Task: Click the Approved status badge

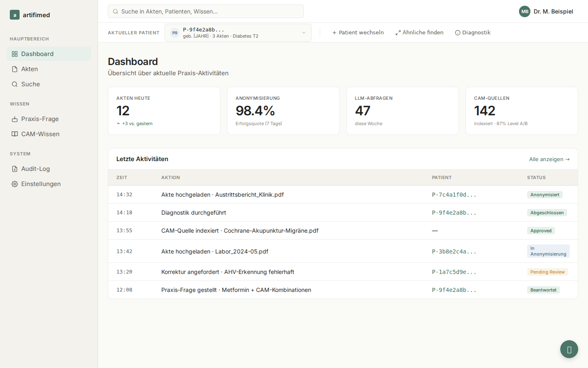Action: (541, 231)
